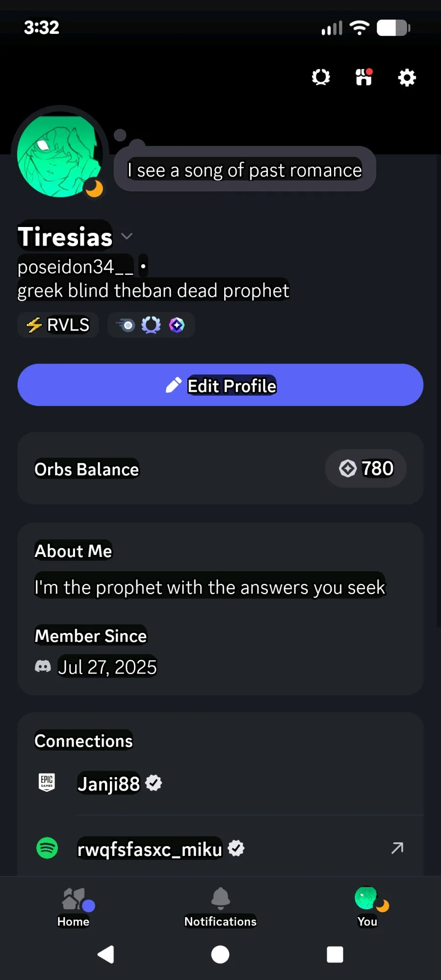The image size is (441, 980).
Task: Open user settings gear icon
Action: click(x=407, y=77)
